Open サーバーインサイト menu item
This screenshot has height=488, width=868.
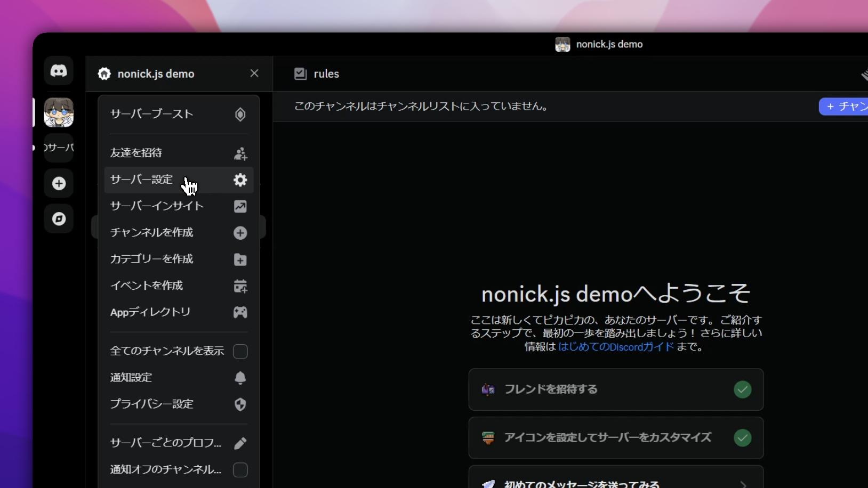point(179,206)
